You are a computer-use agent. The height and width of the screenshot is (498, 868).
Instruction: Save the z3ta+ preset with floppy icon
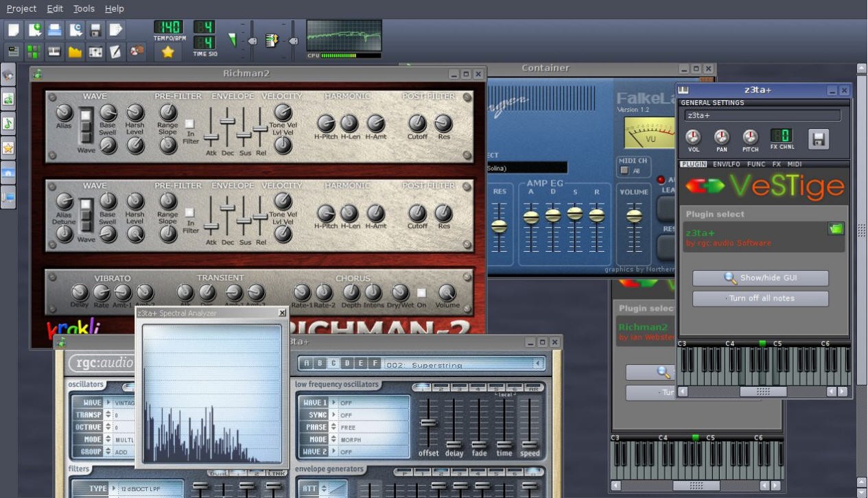pos(818,139)
